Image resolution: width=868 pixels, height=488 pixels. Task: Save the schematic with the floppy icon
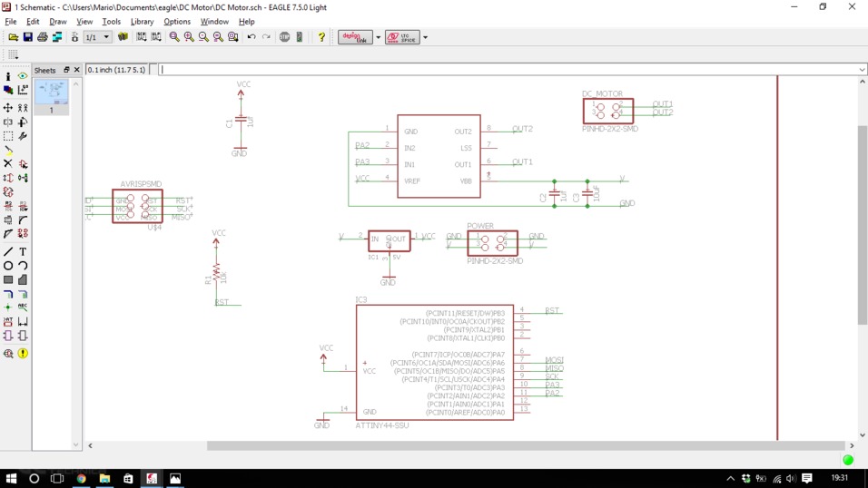[27, 37]
